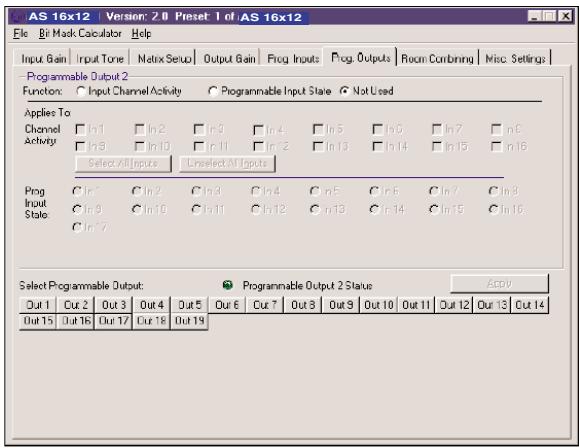Select programmable output Out 19

pos(189,321)
